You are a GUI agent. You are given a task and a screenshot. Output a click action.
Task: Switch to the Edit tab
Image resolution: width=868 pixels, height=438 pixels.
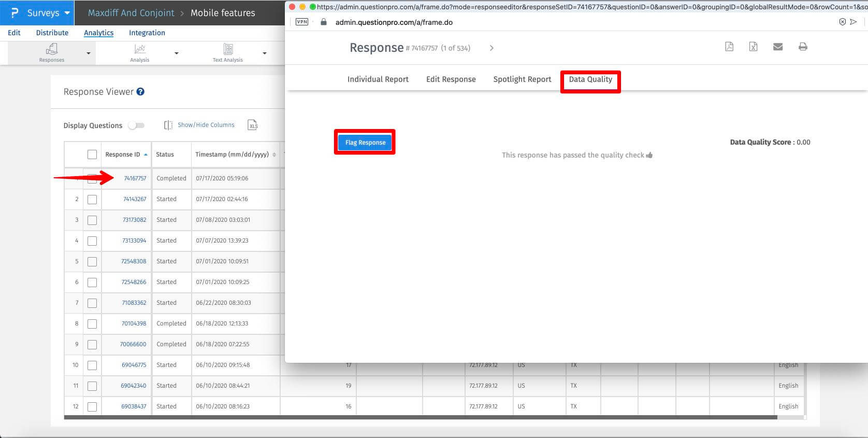coord(14,33)
